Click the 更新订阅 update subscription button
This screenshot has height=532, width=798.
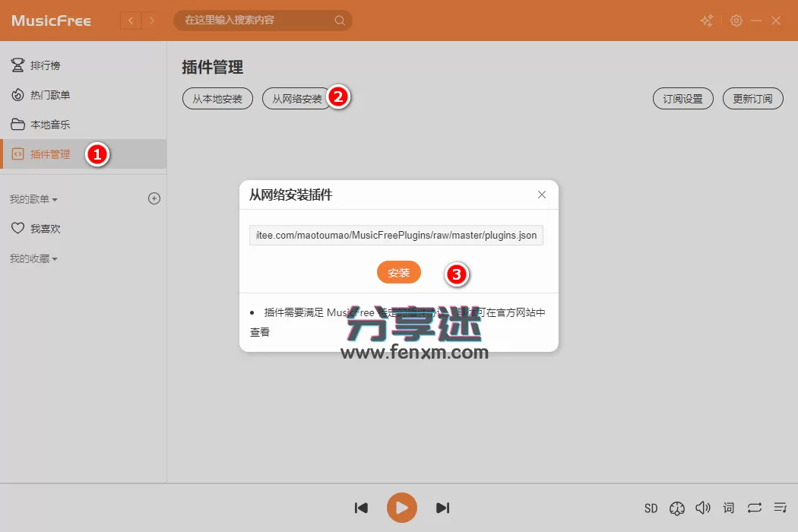tap(752, 98)
